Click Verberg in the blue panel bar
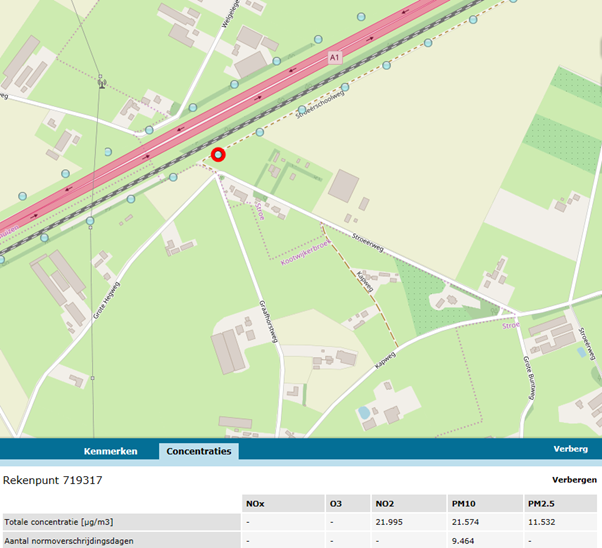Viewport: 602px width, 548px height. click(573, 450)
